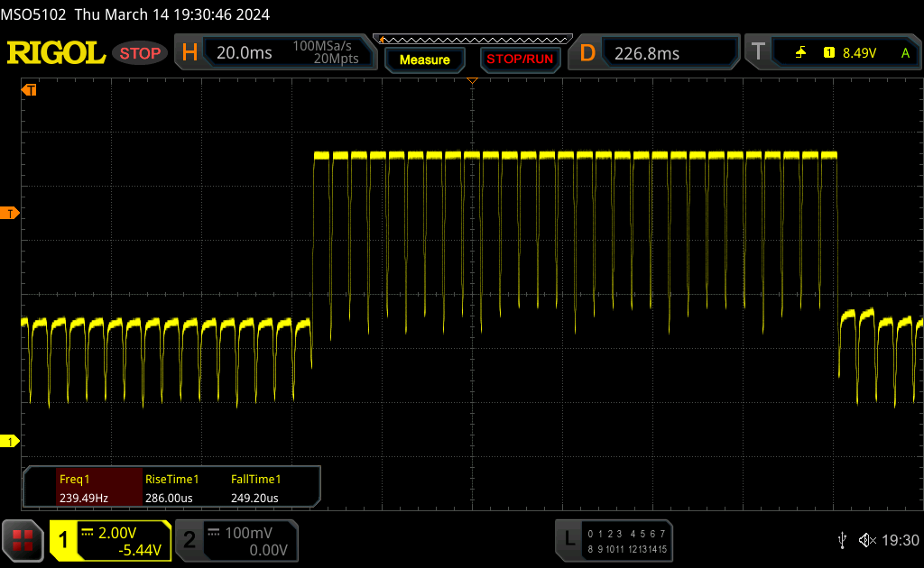
Task: Click the USB connection status icon
Action: tap(842, 540)
